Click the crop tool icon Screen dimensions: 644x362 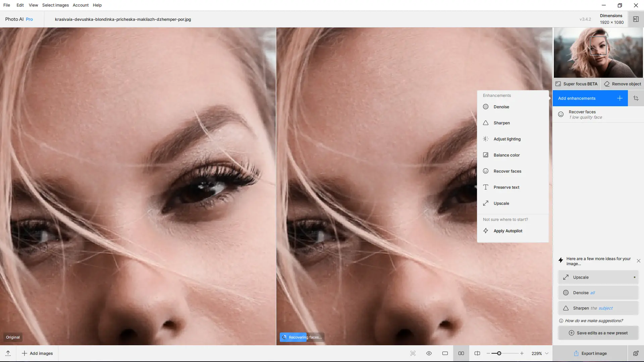[636, 98]
